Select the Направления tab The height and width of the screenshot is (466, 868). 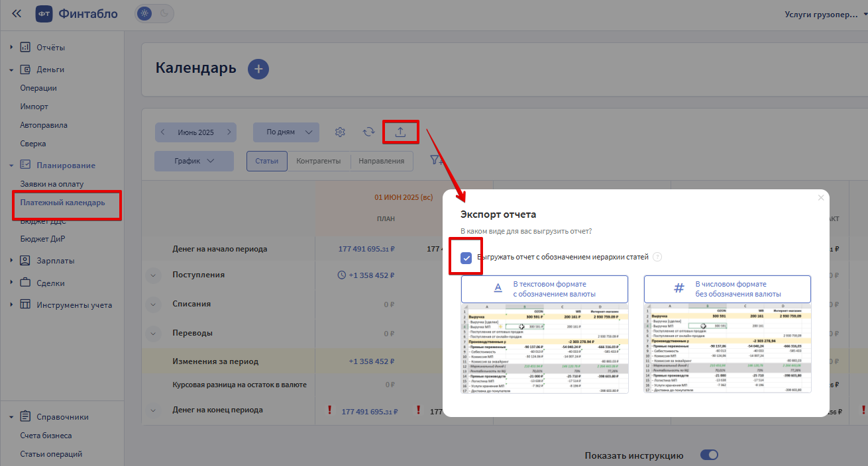(x=381, y=161)
